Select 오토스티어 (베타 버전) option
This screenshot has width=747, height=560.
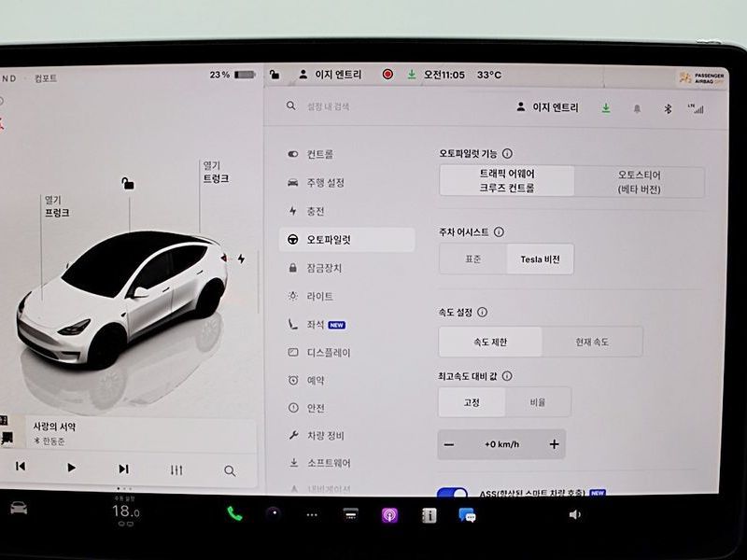(x=639, y=182)
